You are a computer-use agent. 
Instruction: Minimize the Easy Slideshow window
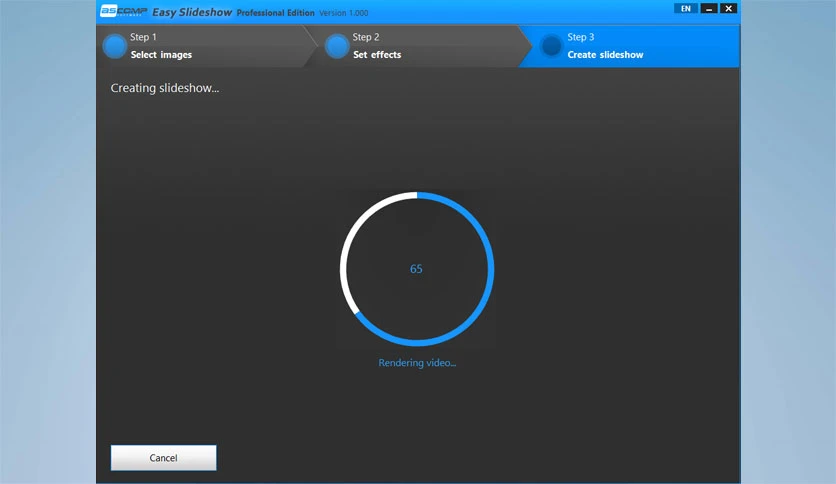(x=709, y=9)
